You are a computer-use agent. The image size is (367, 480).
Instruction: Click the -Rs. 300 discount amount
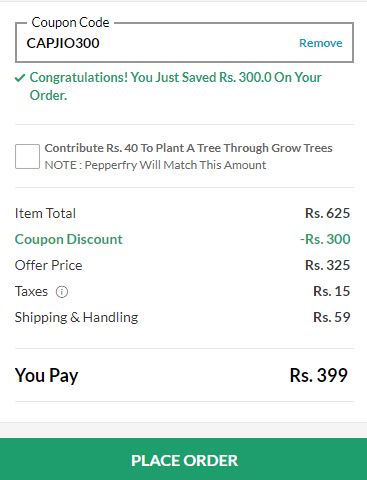(x=325, y=239)
